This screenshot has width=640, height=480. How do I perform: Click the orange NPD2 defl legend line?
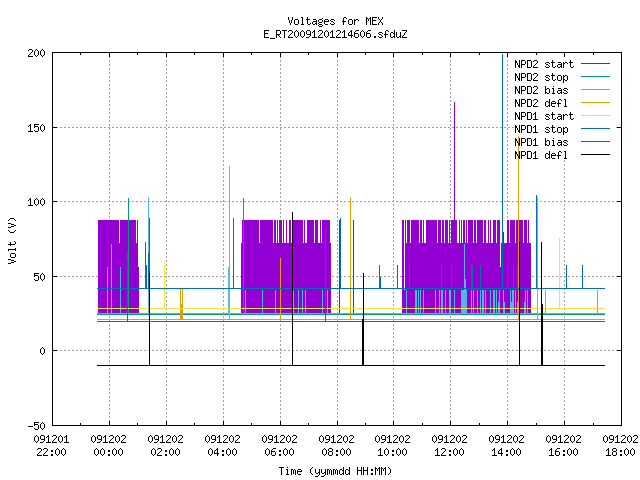point(595,102)
